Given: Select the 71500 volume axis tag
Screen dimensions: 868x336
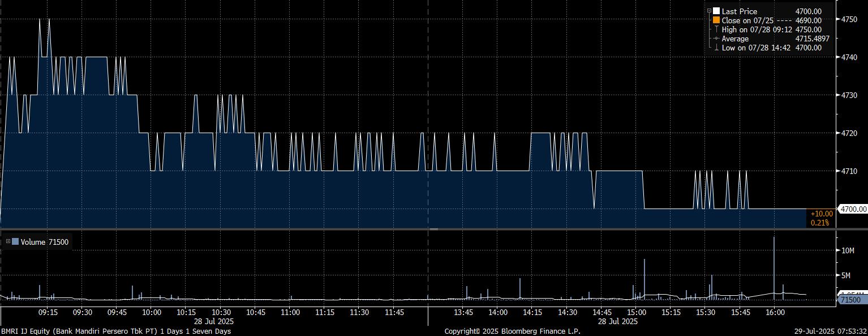Looking at the screenshot, I should pyautogui.click(x=850, y=300).
